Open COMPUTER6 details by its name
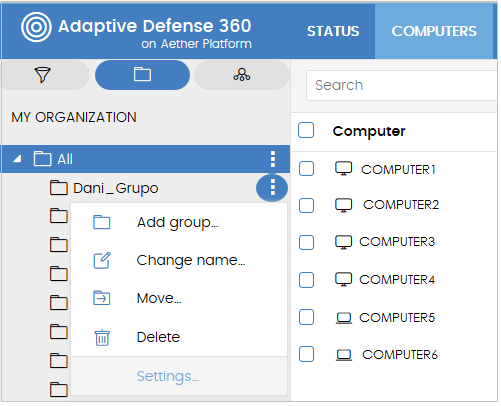This screenshot has width=501, height=406. (x=400, y=355)
